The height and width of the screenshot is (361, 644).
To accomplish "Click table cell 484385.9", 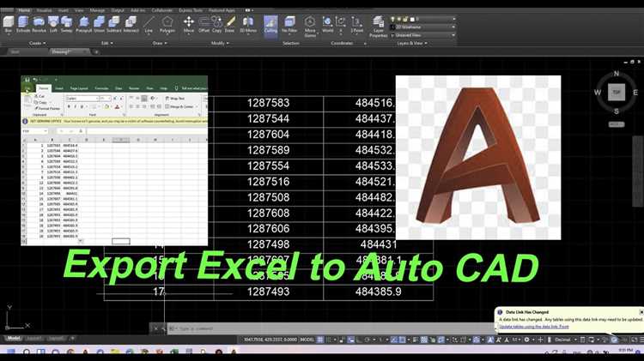I will click(379, 292).
